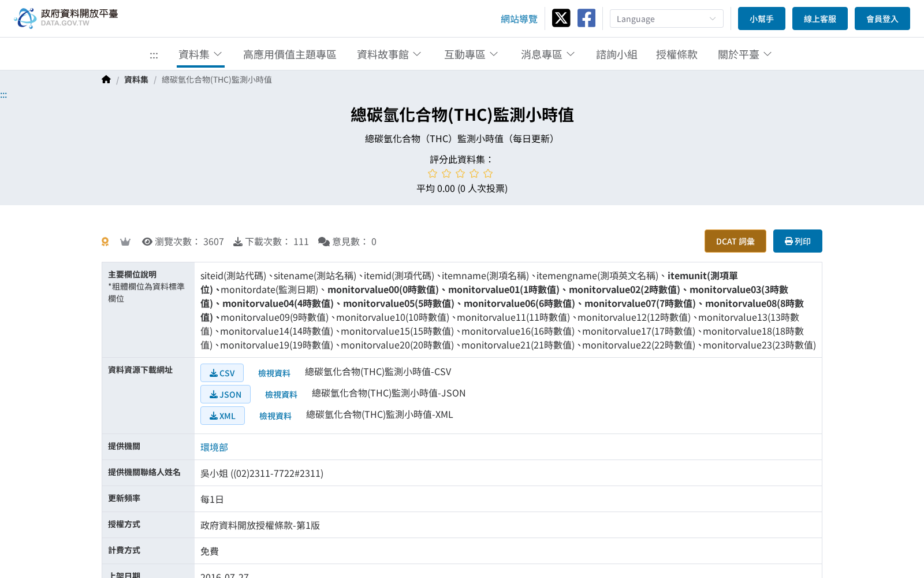Click the 每1日 update frequency value
924x578 pixels.
(x=212, y=499)
